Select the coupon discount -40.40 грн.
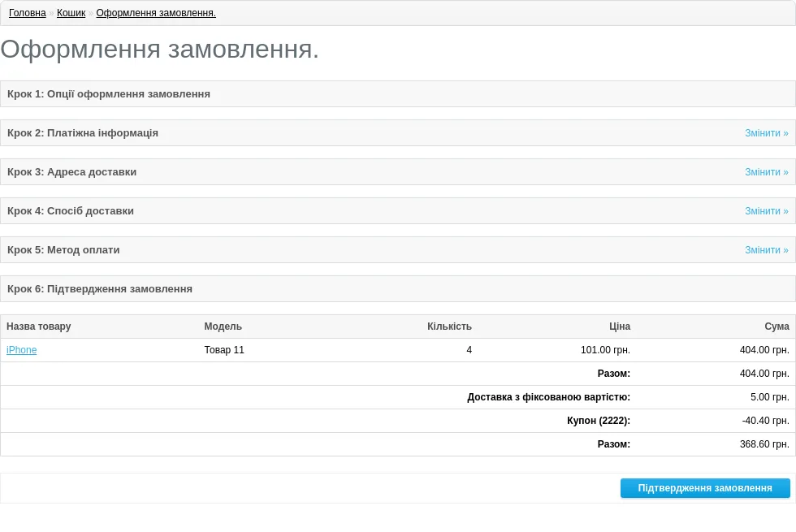Viewport: 796px width, 532px height. [765, 421]
